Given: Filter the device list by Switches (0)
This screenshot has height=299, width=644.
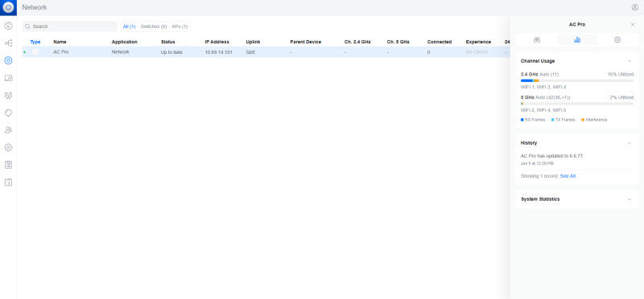Looking at the screenshot, I should pyautogui.click(x=154, y=27).
